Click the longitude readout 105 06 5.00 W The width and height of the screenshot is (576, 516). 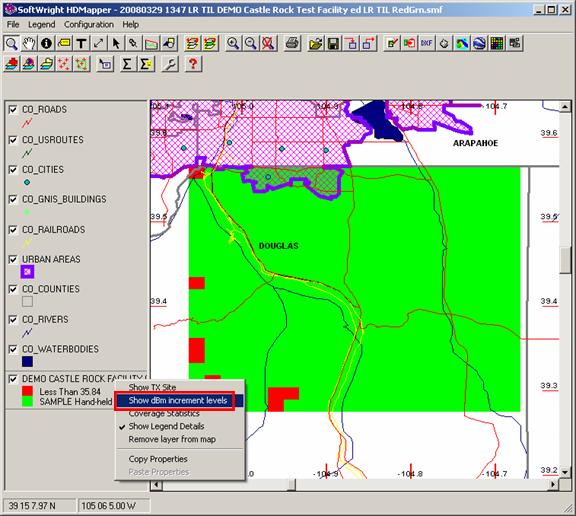pos(114,506)
